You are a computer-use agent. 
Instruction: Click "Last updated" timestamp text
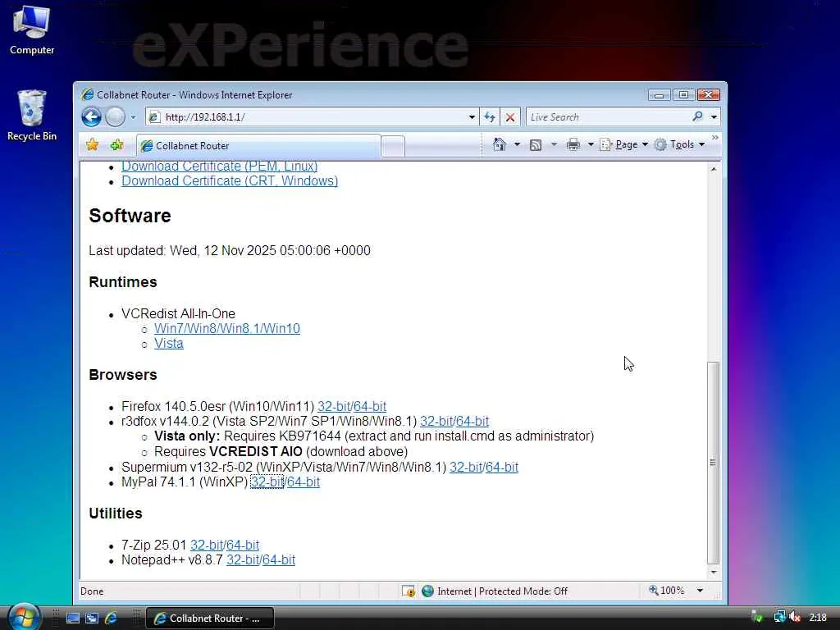click(230, 251)
